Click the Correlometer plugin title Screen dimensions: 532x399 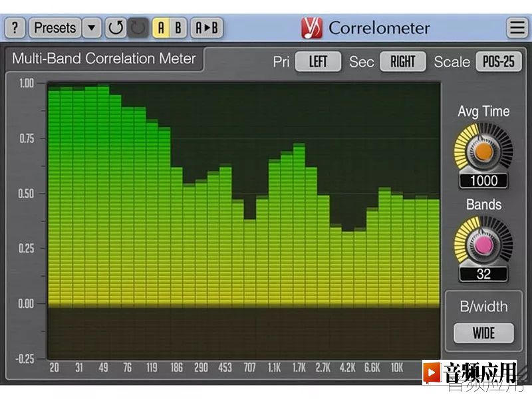(379, 28)
